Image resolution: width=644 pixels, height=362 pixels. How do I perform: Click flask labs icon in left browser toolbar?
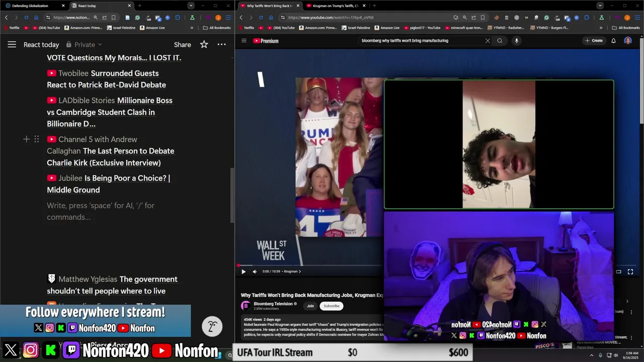(192, 18)
